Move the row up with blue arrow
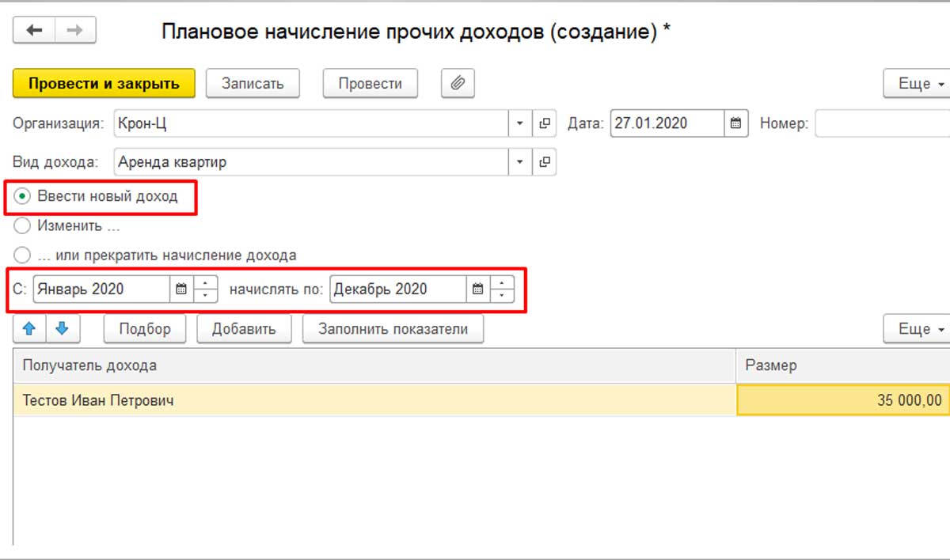The image size is (950, 560). tap(29, 329)
